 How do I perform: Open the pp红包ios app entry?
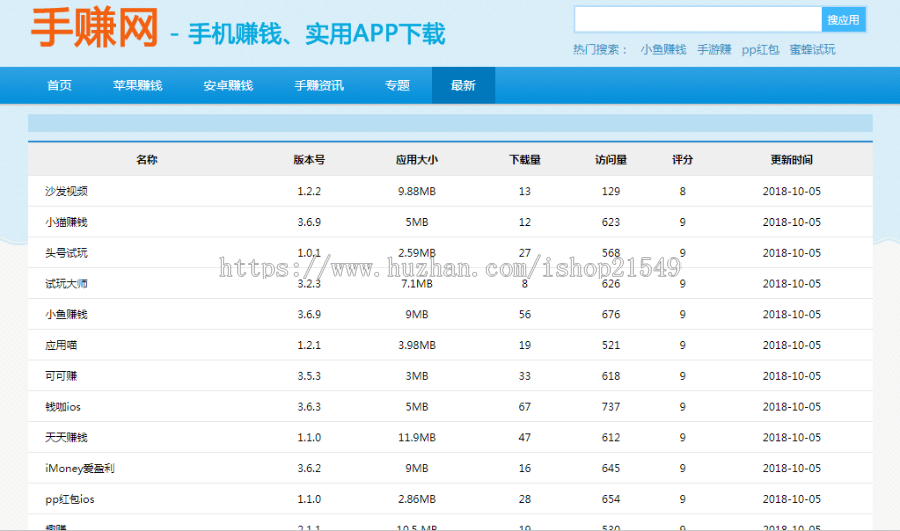[69, 499]
